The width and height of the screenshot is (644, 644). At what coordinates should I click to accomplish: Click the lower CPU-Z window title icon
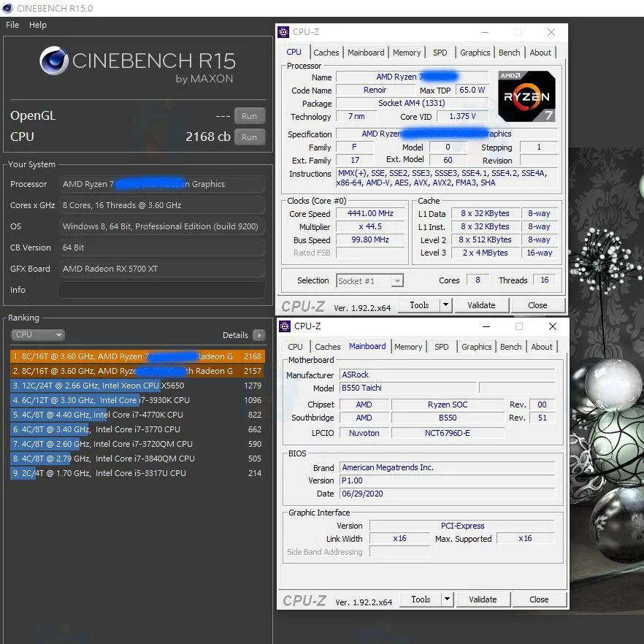tap(285, 326)
